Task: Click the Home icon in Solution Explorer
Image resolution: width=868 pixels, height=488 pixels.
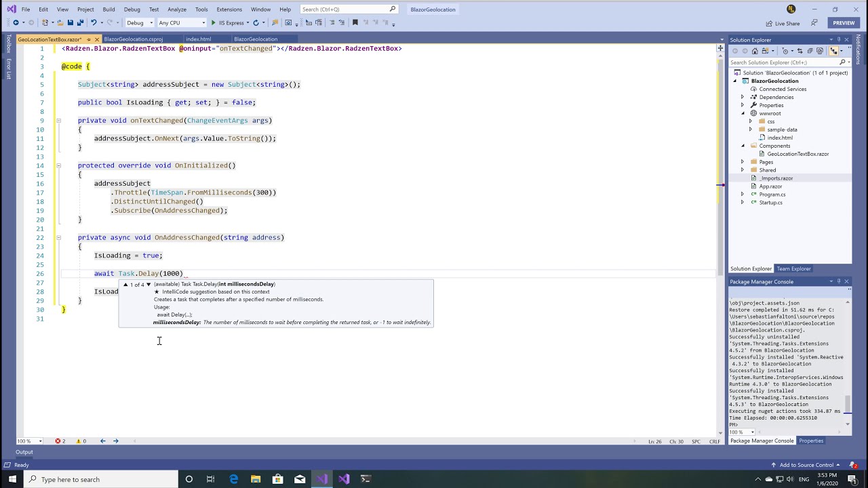Action: click(755, 51)
